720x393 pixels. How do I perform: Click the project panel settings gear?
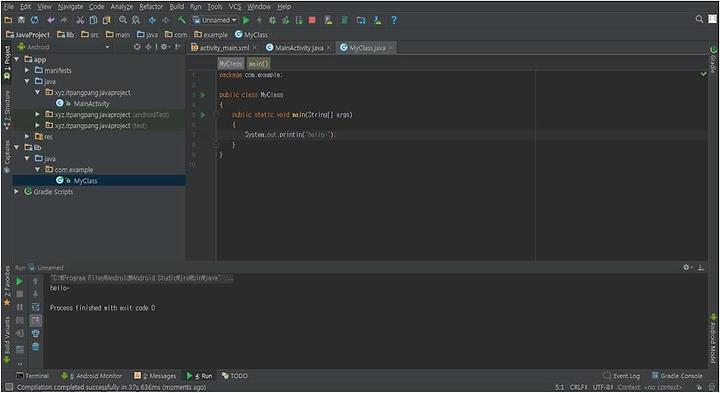pyautogui.click(x=164, y=47)
